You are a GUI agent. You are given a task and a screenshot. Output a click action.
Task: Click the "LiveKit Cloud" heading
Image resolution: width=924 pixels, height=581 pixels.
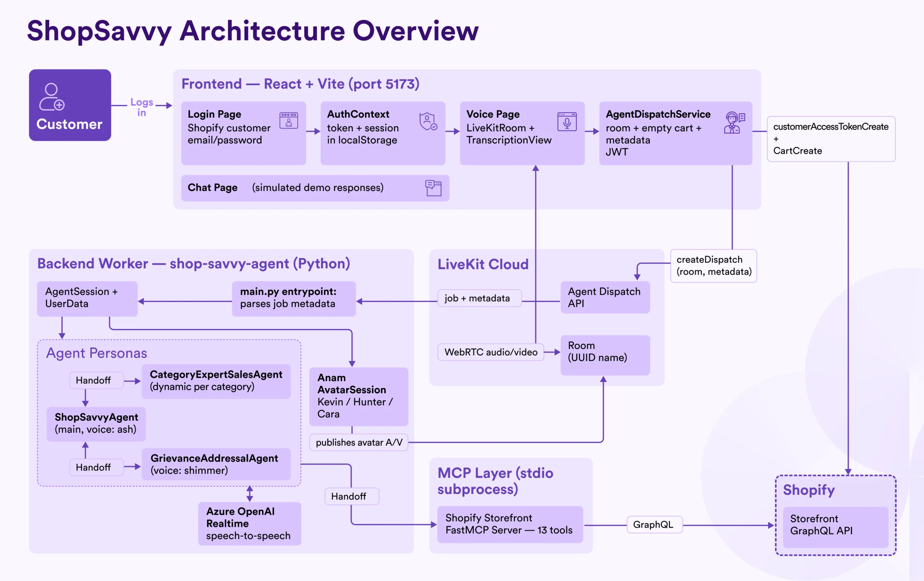coord(483,264)
